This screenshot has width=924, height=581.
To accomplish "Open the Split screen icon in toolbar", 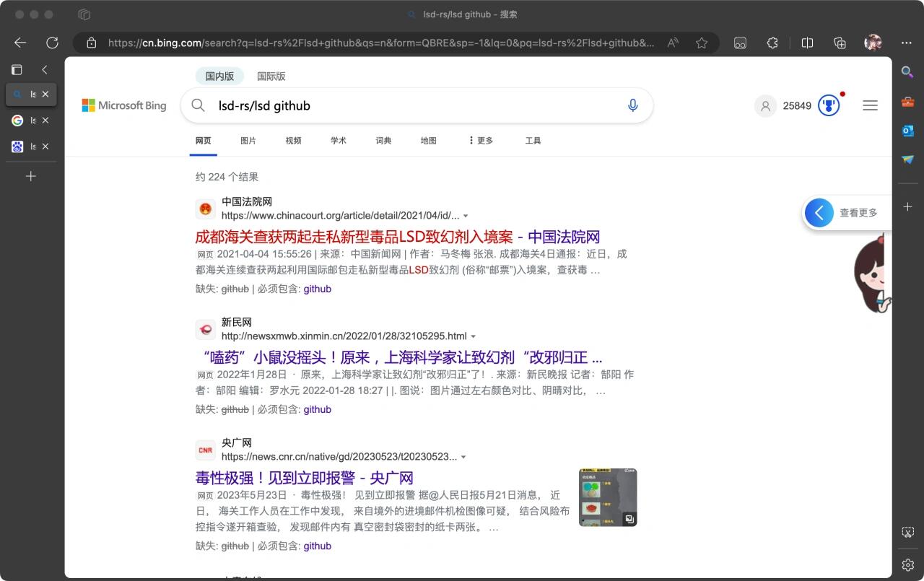I will click(x=808, y=43).
